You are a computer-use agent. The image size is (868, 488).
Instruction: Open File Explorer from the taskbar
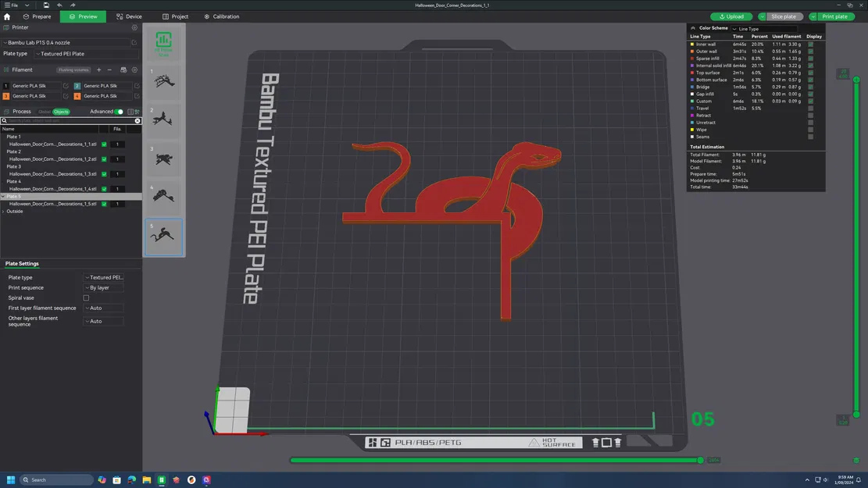click(x=147, y=479)
